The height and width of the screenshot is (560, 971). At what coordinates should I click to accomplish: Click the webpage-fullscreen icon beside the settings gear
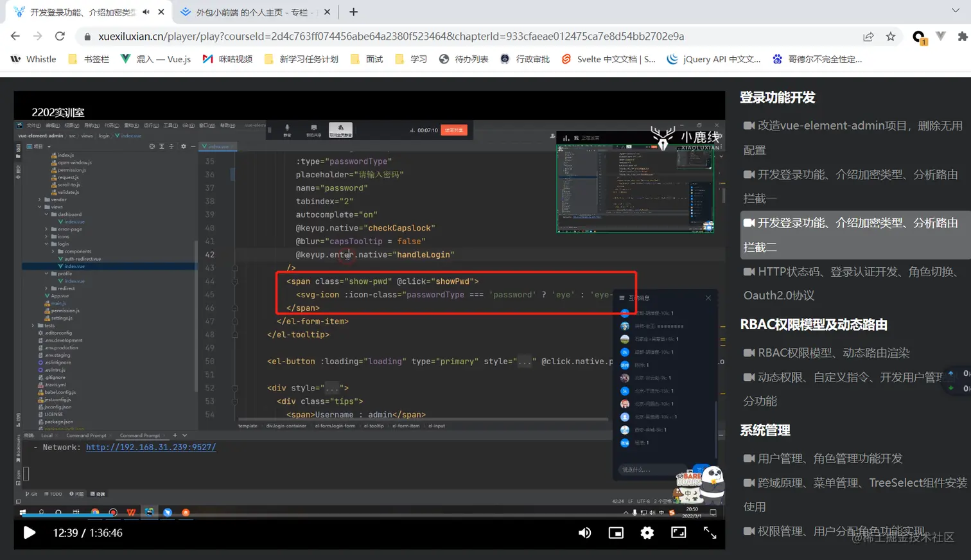(678, 532)
